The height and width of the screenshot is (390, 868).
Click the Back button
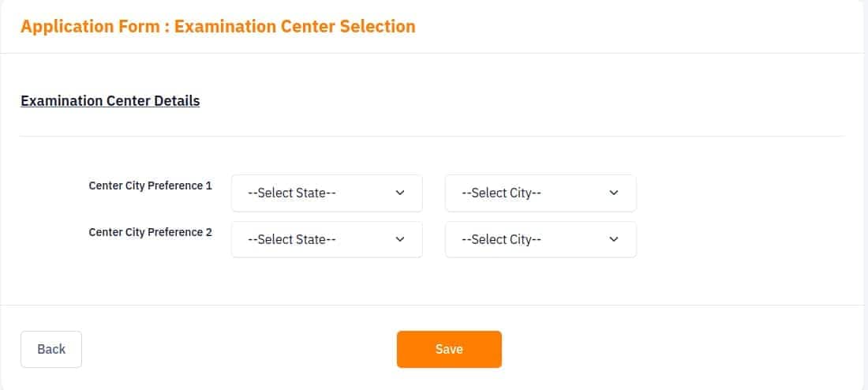[x=51, y=349]
